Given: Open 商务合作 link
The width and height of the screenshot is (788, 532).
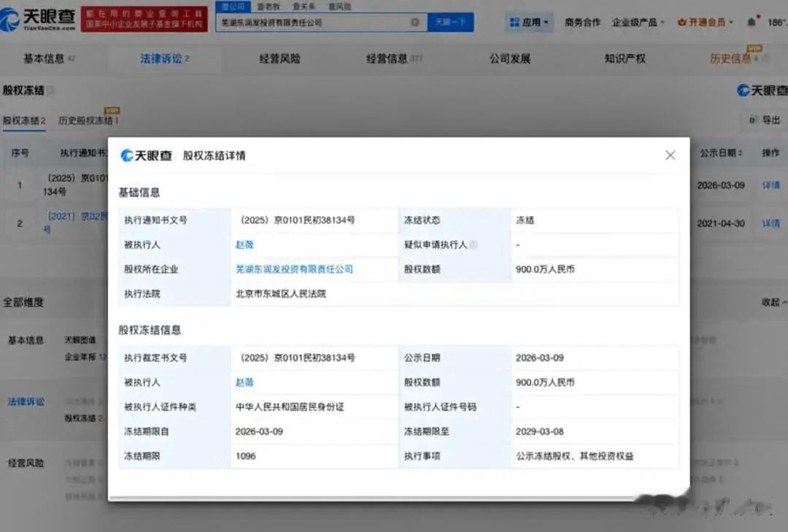Looking at the screenshot, I should (x=582, y=22).
